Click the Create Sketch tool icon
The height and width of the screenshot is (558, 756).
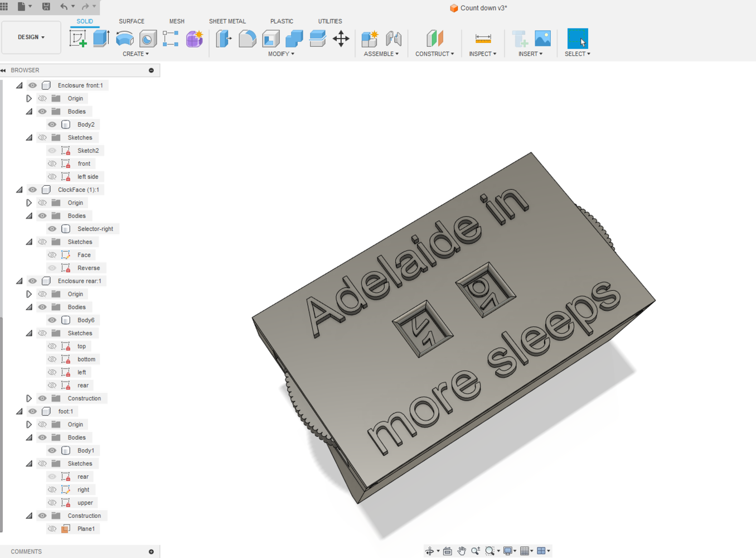(x=78, y=39)
